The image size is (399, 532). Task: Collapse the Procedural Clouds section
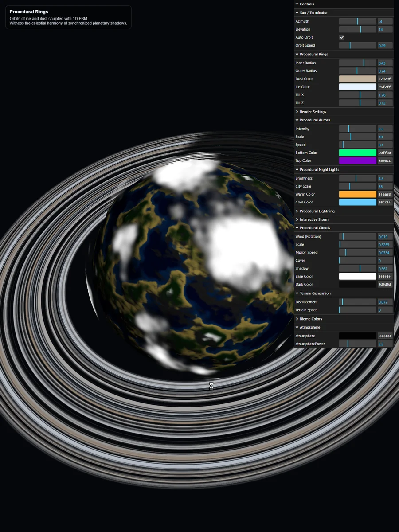(x=315, y=228)
